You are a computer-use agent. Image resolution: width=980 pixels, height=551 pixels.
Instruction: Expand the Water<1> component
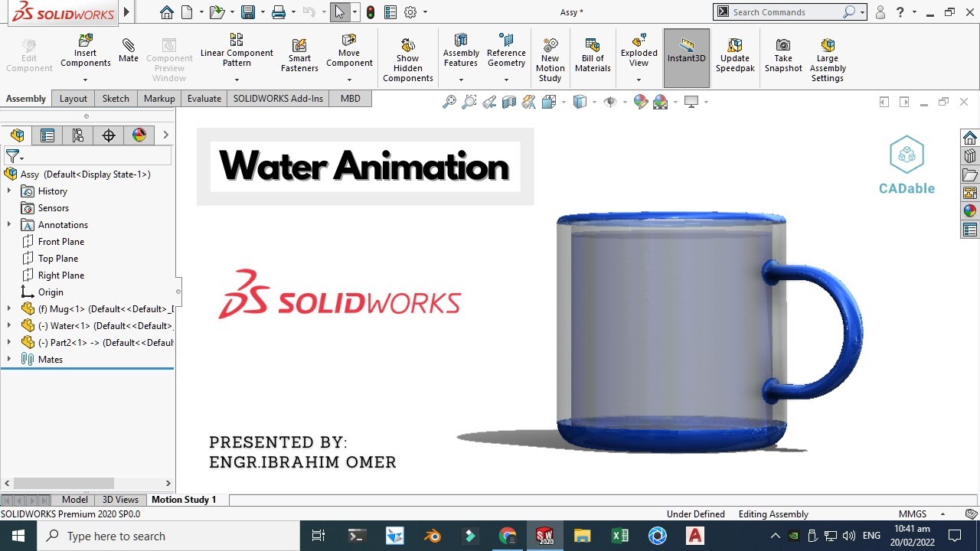[9, 326]
